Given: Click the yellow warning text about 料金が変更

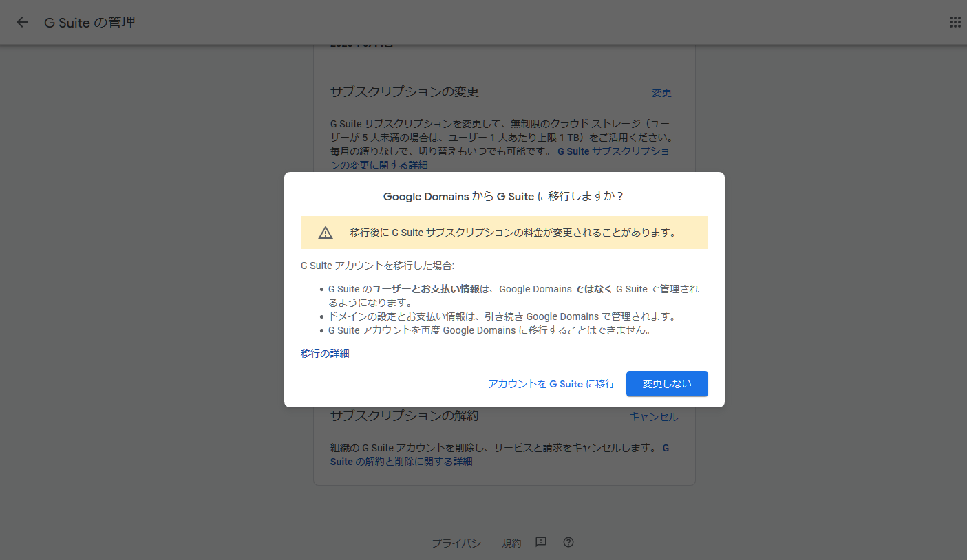Looking at the screenshot, I should [x=513, y=233].
